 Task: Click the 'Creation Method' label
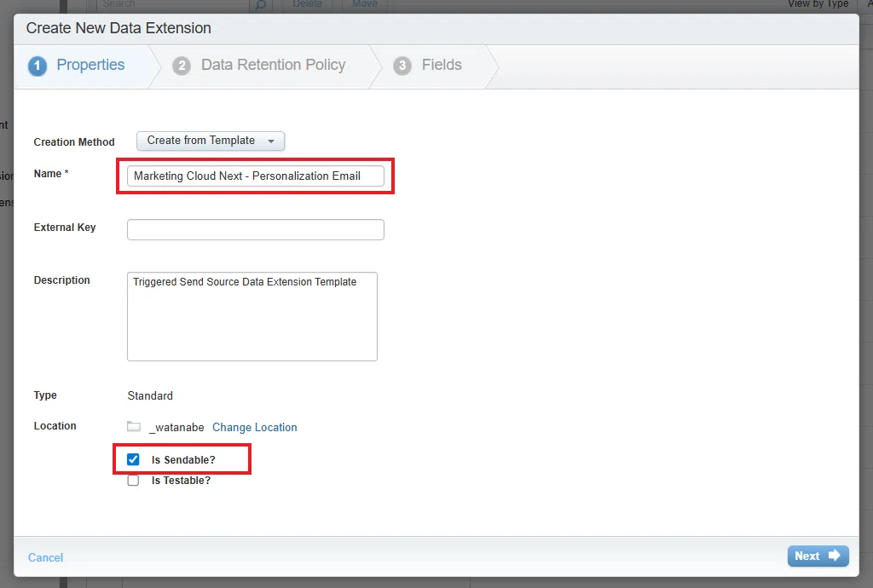point(74,141)
